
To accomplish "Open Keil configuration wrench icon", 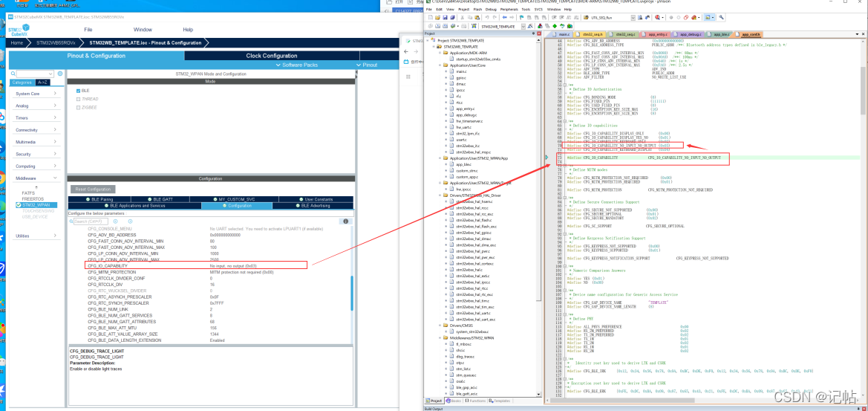I will pos(721,17).
